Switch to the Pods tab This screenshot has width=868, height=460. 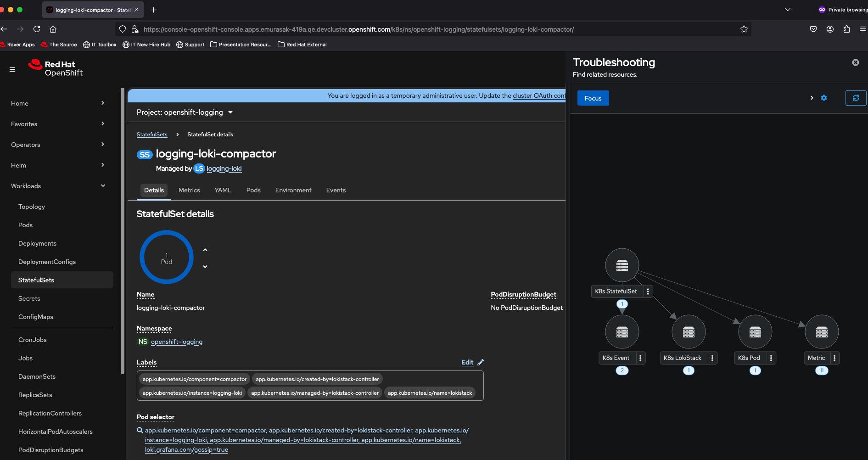click(x=253, y=190)
